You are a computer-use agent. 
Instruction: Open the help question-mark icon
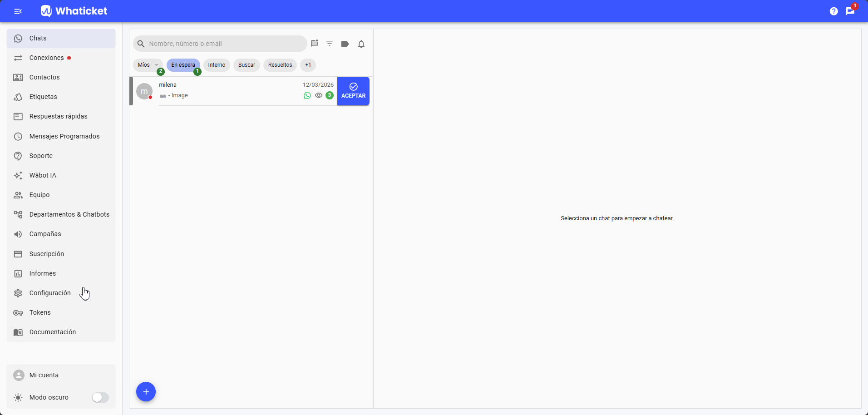click(x=833, y=11)
